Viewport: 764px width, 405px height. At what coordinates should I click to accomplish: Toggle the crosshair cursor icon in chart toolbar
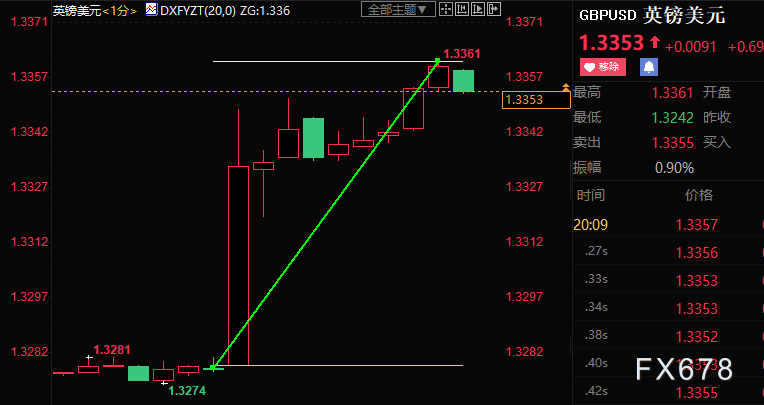click(446, 9)
